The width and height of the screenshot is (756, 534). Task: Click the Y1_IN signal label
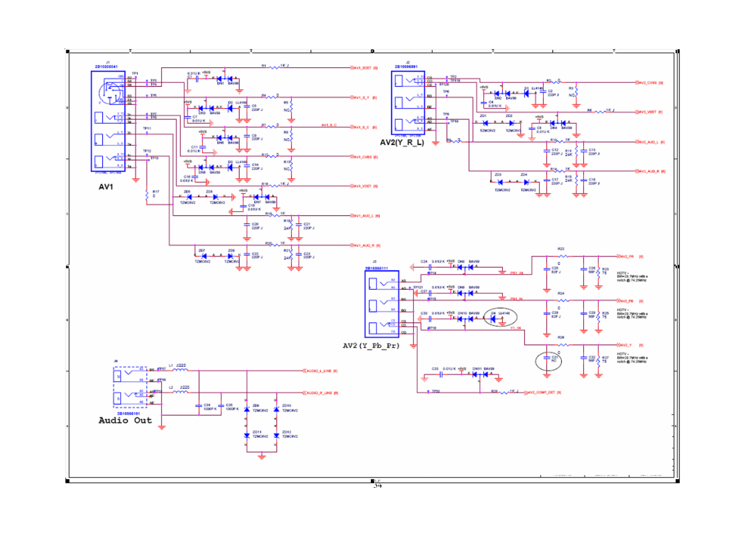(x=515, y=328)
